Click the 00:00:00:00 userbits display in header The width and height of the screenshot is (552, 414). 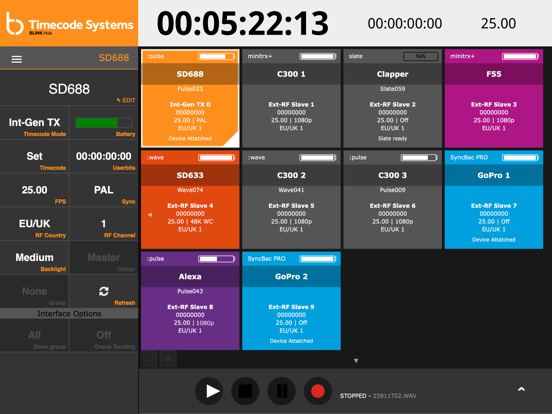click(x=405, y=24)
